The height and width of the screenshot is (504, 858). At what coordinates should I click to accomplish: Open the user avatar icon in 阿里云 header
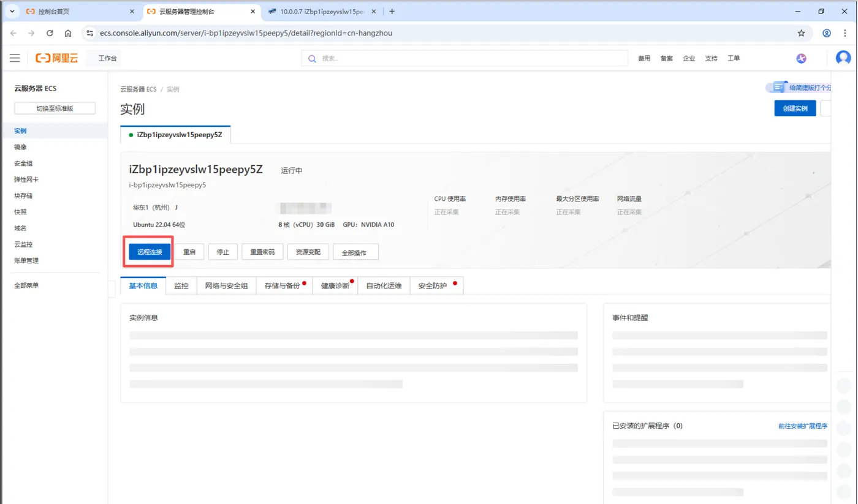(x=843, y=58)
